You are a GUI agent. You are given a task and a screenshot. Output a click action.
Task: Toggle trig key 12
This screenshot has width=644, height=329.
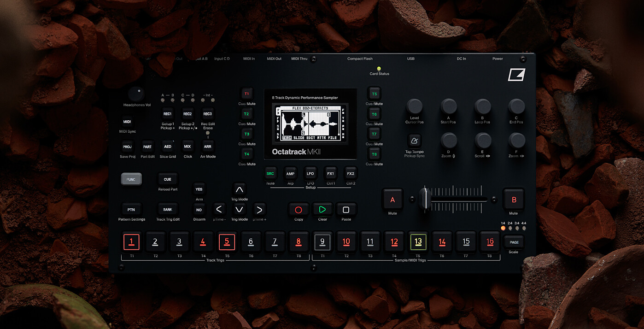(x=394, y=241)
